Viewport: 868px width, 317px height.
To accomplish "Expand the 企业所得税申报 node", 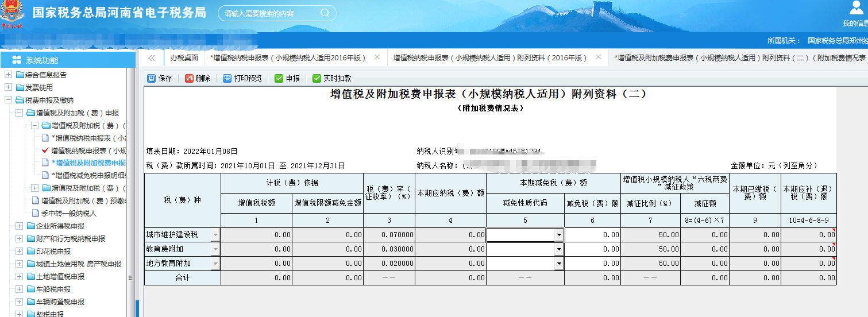I will click(19, 226).
